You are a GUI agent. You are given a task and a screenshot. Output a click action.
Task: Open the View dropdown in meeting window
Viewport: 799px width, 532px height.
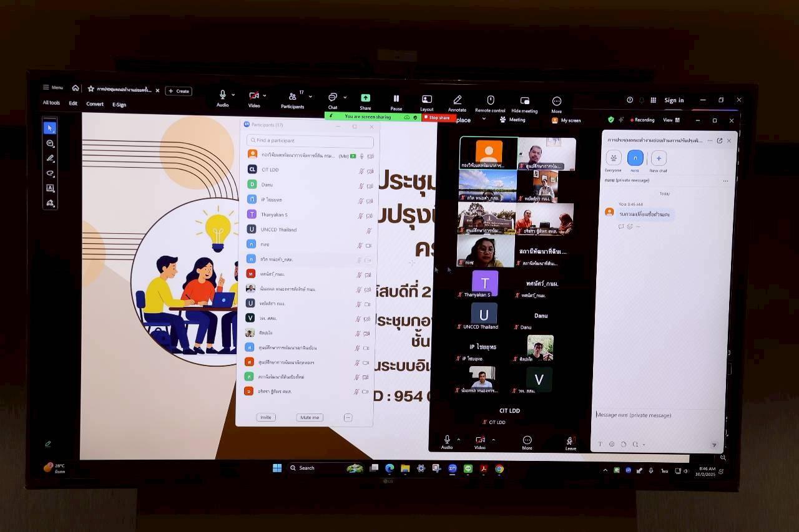(x=671, y=120)
